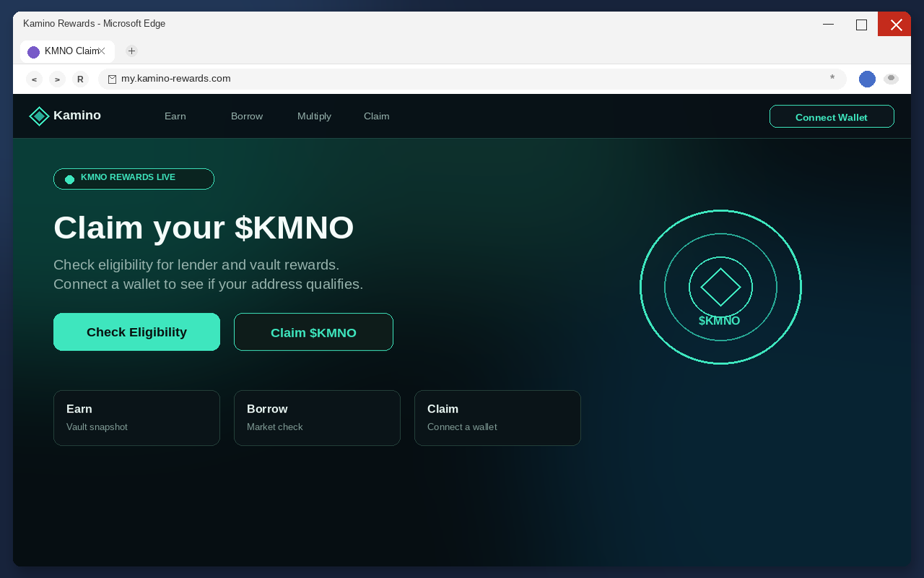Select the Claim Connect a wallet card
924x578 pixels.
coord(497,418)
